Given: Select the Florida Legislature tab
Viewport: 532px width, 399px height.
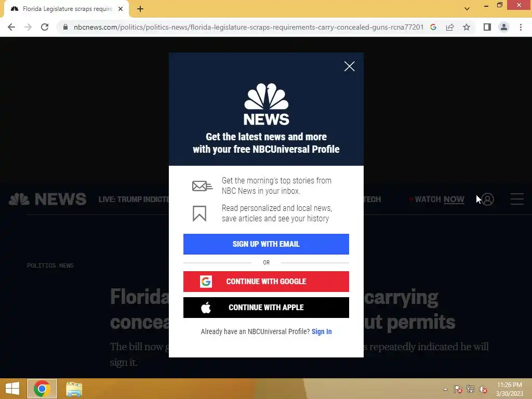Looking at the screenshot, I should tap(66, 9).
